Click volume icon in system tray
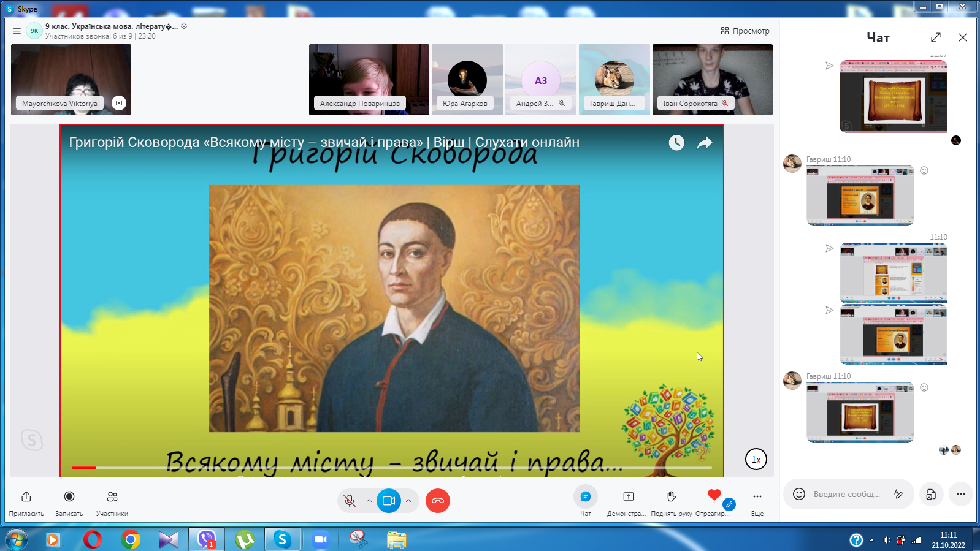This screenshot has height=551, width=980. pyautogui.click(x=886, y=540)
